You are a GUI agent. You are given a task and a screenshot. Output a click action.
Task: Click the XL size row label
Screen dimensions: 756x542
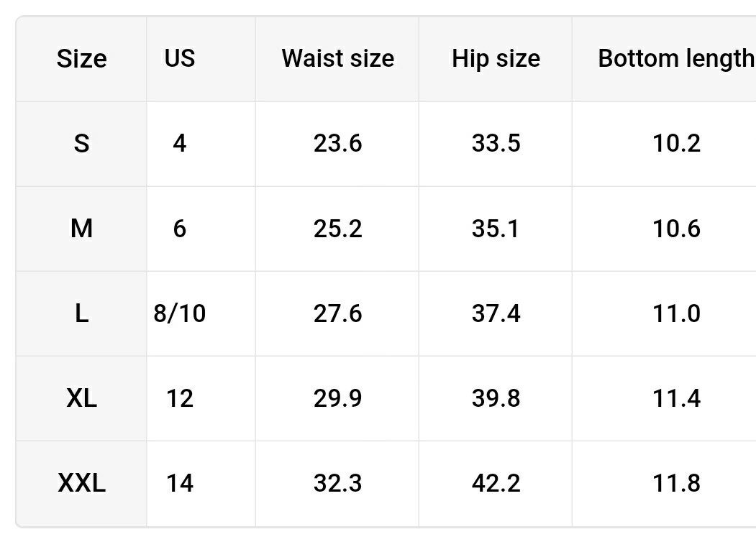(82, 398)
